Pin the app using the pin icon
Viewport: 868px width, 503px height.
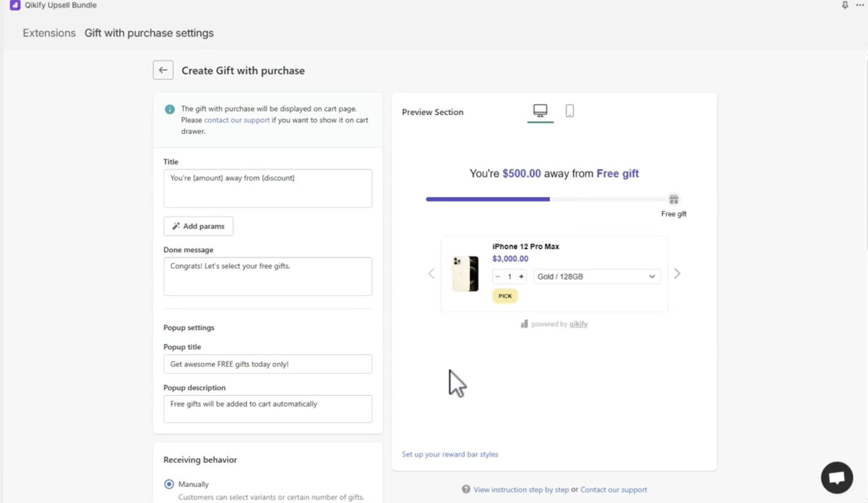click(845, 5)
